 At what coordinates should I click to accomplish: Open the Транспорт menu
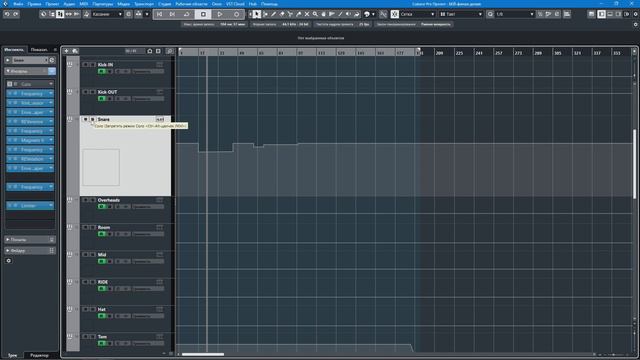144,4
